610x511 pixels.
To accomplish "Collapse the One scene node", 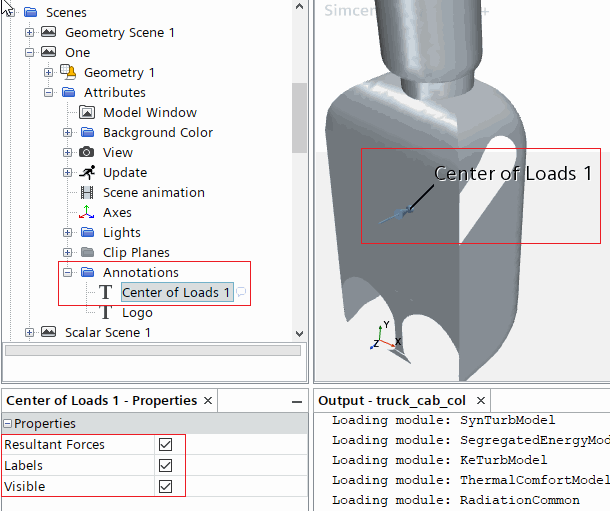I will tap(29, 52).
